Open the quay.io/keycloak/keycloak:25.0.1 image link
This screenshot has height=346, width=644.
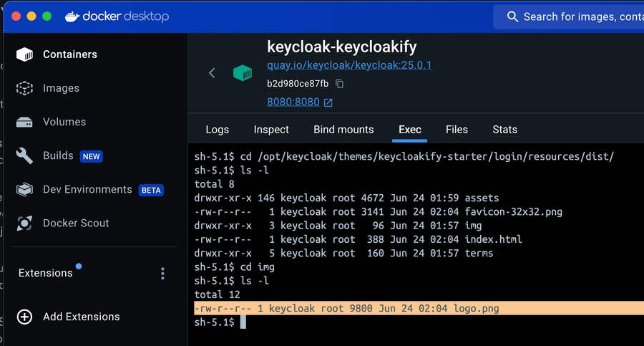[x=349, y=65]
